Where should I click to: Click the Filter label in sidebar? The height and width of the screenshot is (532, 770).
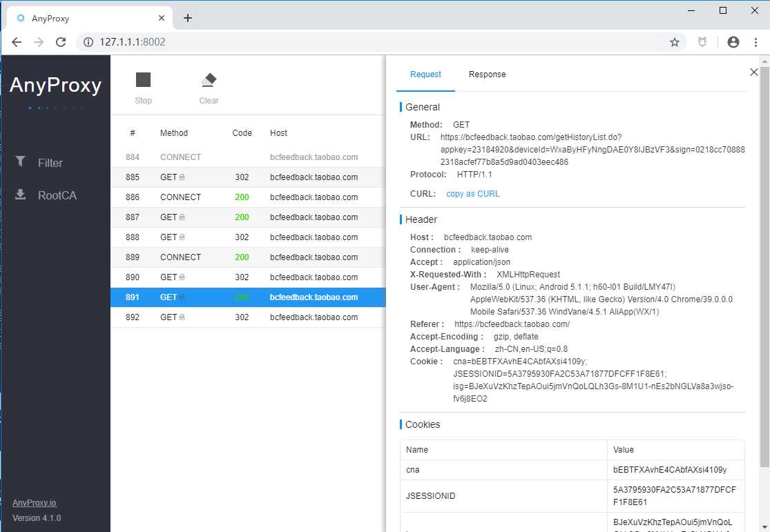tap(50, 163)
